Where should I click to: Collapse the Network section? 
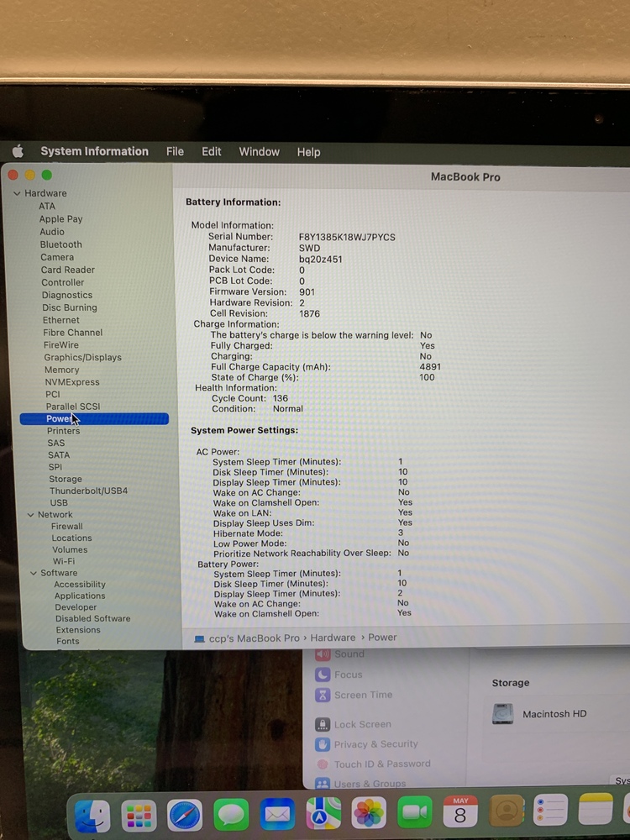30,515
